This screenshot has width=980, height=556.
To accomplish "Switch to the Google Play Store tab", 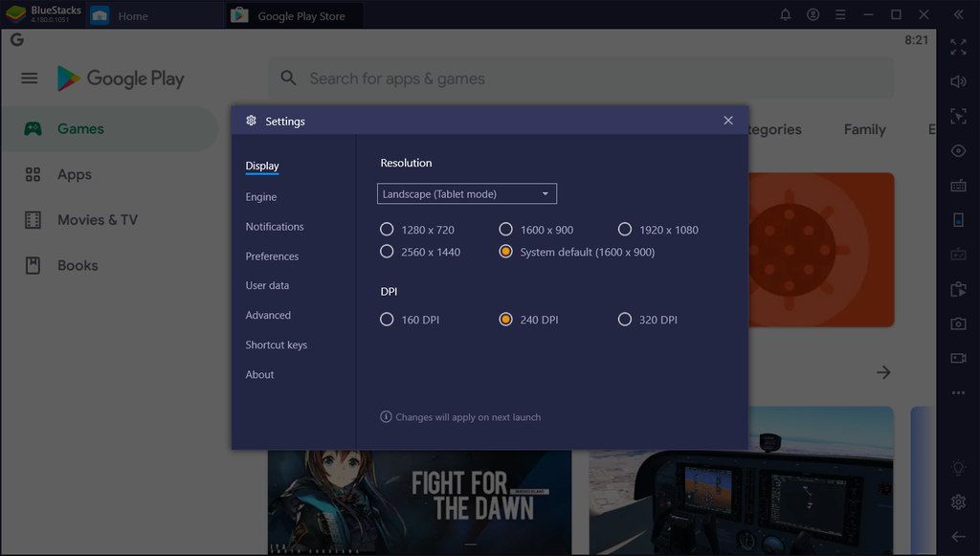I will pyautogui.click(x=293, y=14).
